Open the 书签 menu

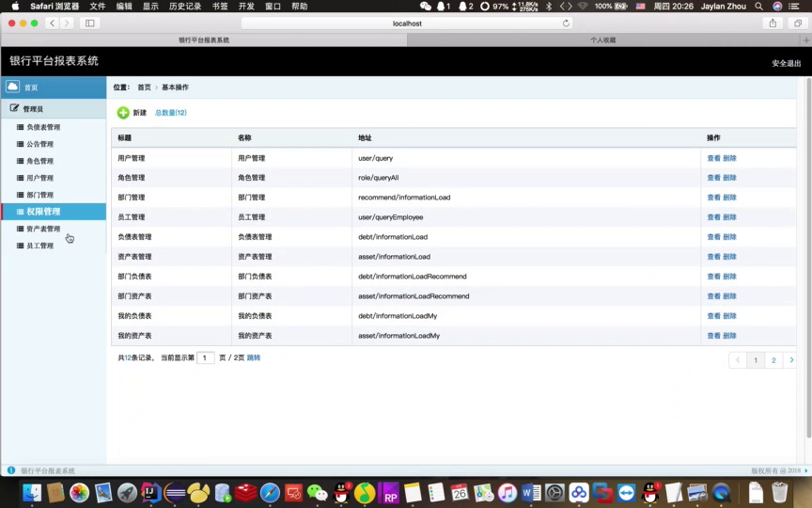pyautogui.click(x=220, y=7)
